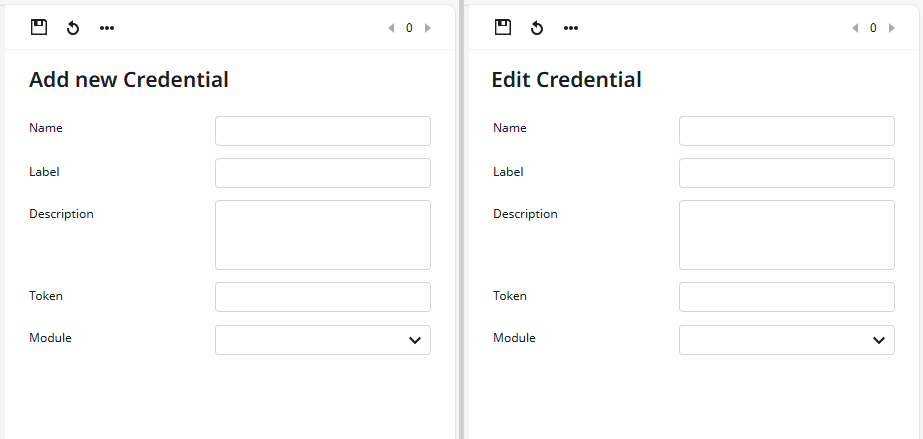
Task: Reset changes in Add new Credential form
Action: 73,28
